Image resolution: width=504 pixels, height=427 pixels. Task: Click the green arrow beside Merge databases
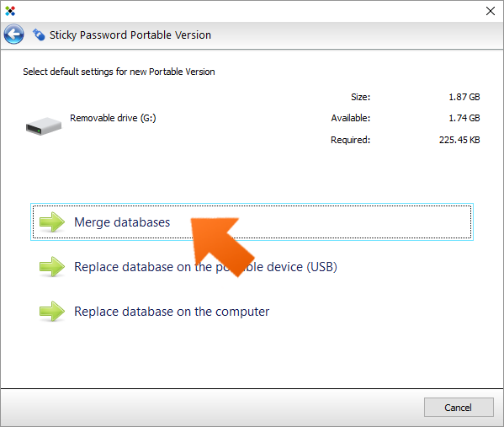click(x=52, y=222)
